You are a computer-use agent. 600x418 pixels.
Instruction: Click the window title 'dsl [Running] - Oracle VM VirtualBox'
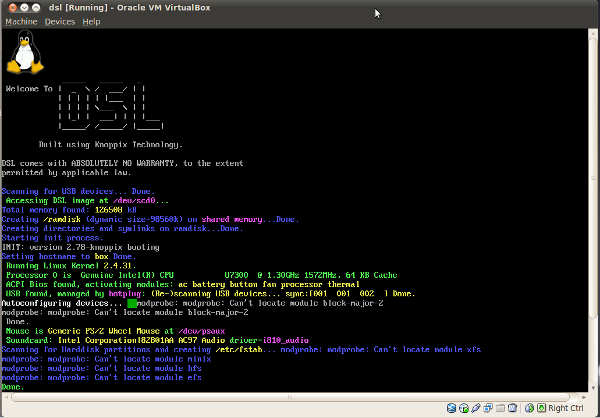click(129, 8)
